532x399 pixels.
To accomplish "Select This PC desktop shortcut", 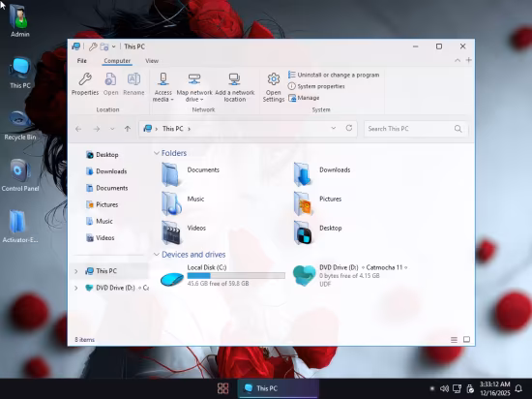I will tap(20, 73).
